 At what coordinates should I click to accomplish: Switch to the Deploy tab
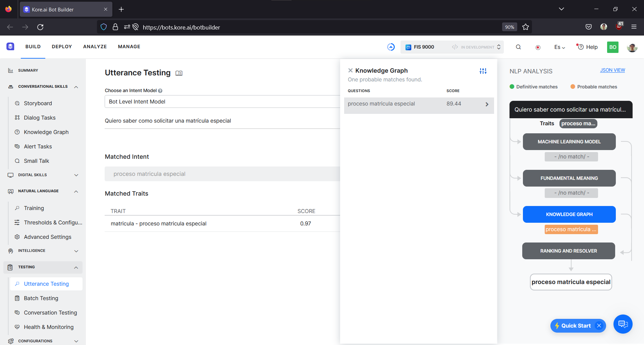[x=62, y=47]
